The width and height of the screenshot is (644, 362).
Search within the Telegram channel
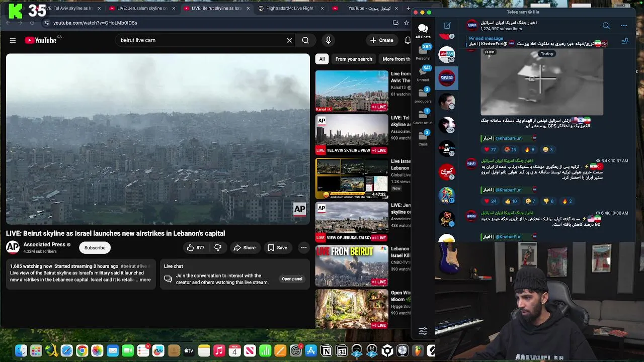click(x=606, y=26)
